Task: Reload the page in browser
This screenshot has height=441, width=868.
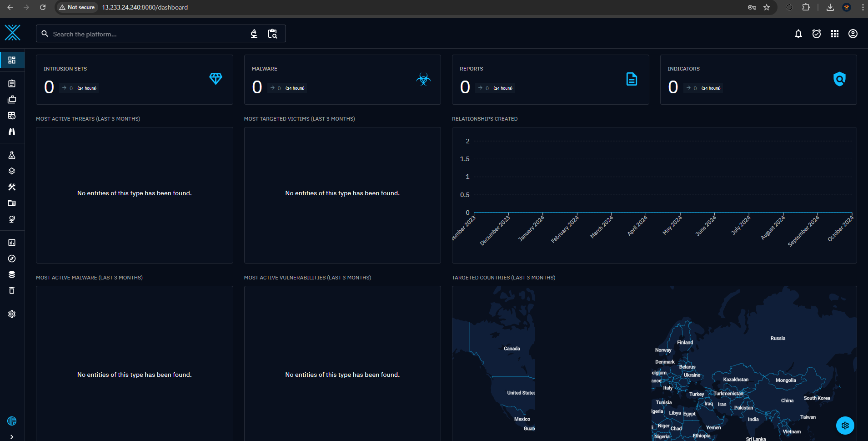Action: [43, 7]
